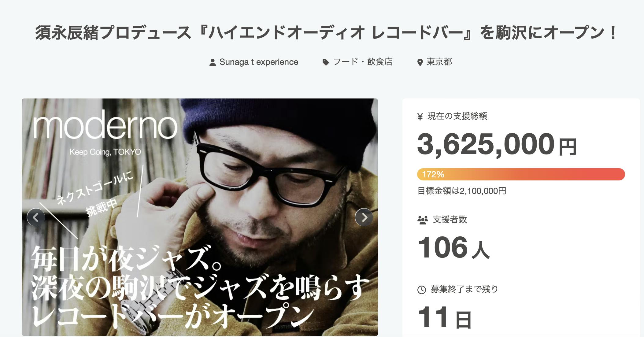Go to the previous carousel slide
Screen dimensions: 644x337
36,217
